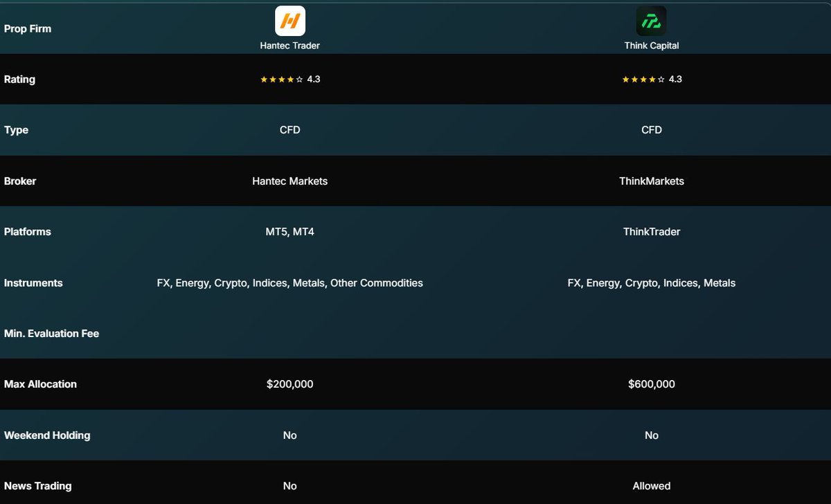Open the Think Capital name link
This screenshot has width=831, height=504.
(x=651, y=45)
